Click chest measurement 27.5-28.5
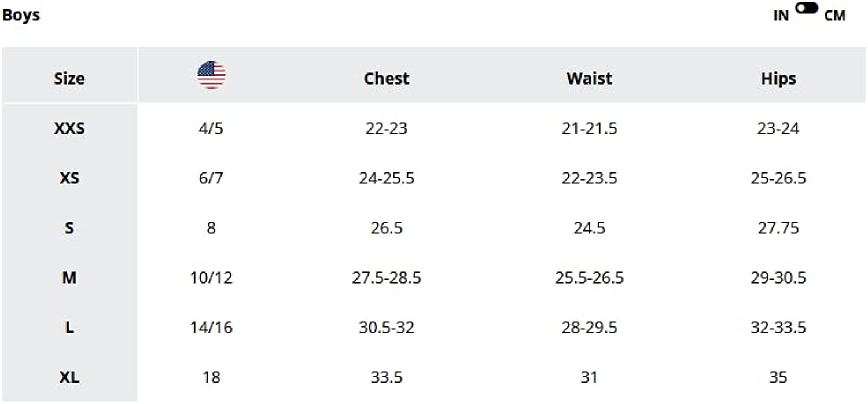 (386, 278)
